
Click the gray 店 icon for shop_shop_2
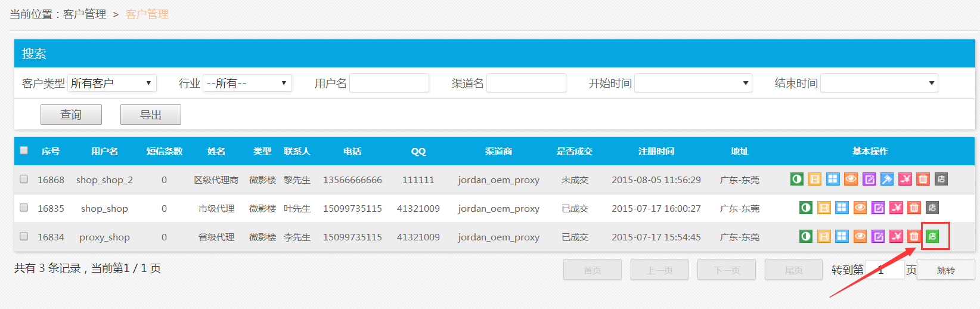coord(941,179)
